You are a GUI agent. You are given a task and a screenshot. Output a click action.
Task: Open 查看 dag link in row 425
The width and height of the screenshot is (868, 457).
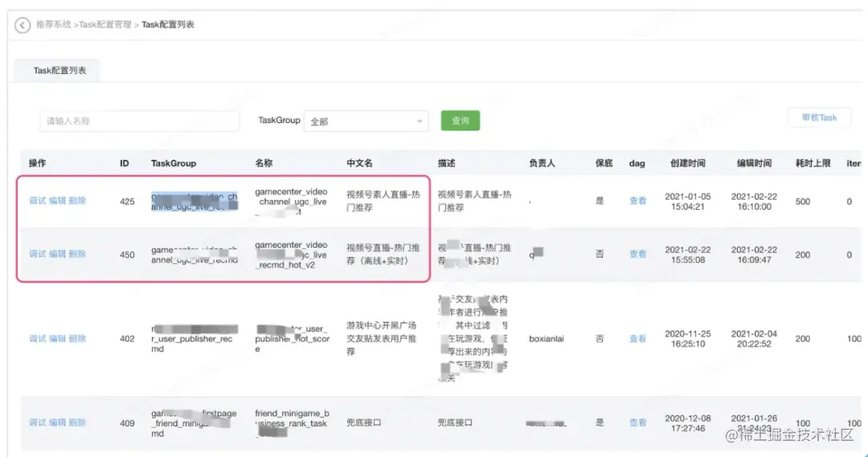tap(637, 200)
